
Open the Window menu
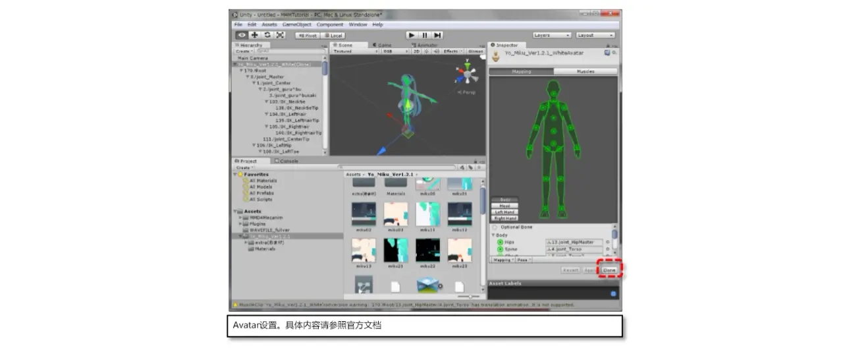[358, 24]
